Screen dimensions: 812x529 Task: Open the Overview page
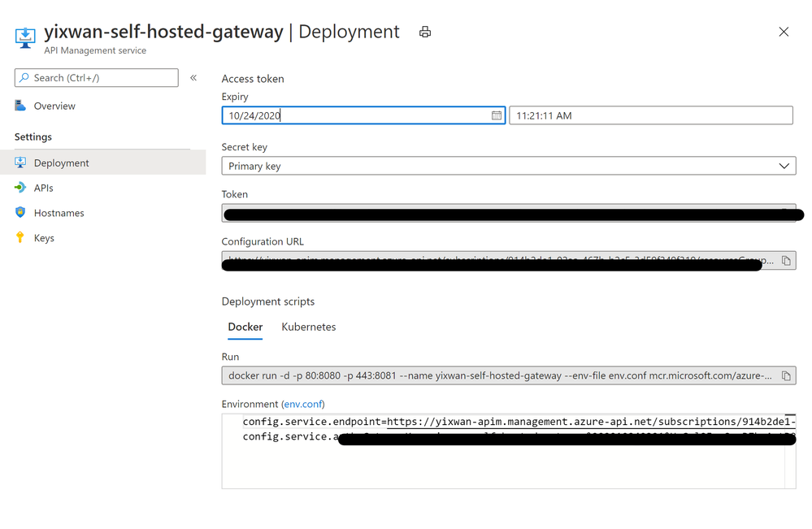[54, 106]
